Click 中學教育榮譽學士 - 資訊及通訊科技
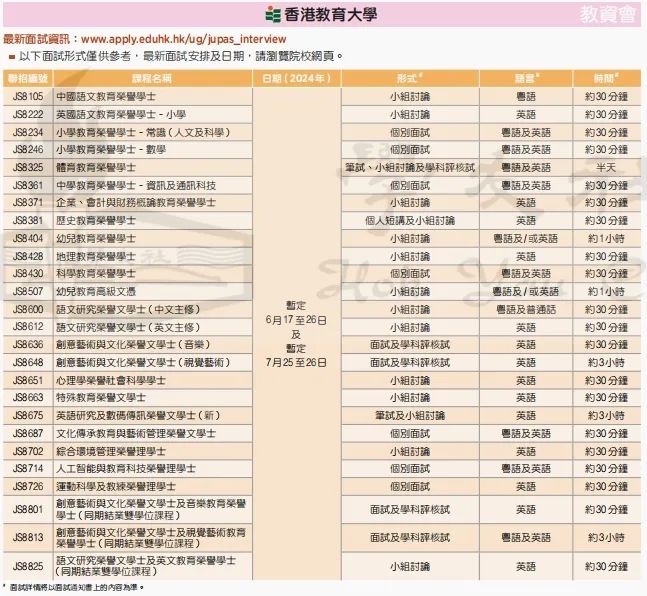This screenshot has width=647, height=596. (136, 185)
